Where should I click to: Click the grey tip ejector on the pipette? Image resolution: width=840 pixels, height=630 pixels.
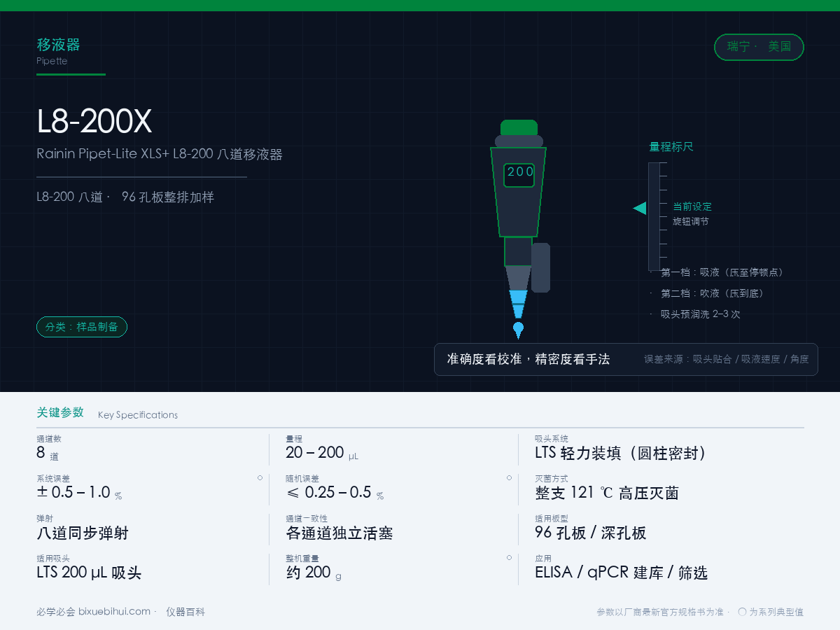point(540,267)
